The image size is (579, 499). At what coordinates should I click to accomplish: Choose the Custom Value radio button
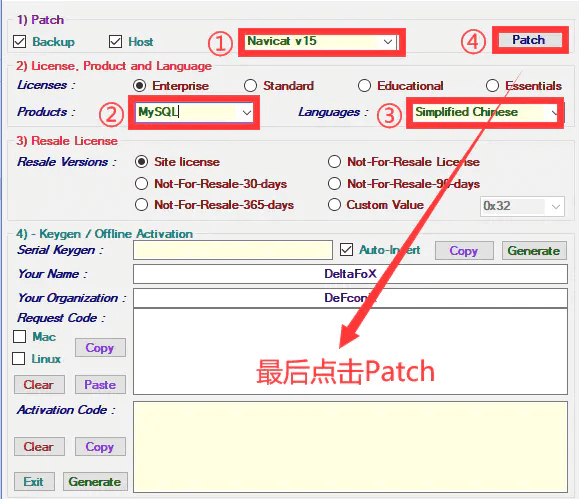[334, 205]
